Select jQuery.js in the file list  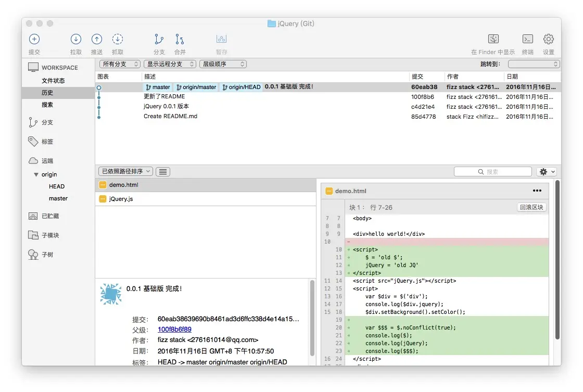206,199
